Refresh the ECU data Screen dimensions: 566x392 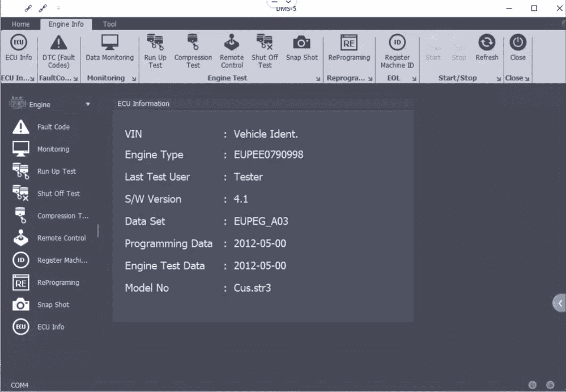click(x=487, y=48)
